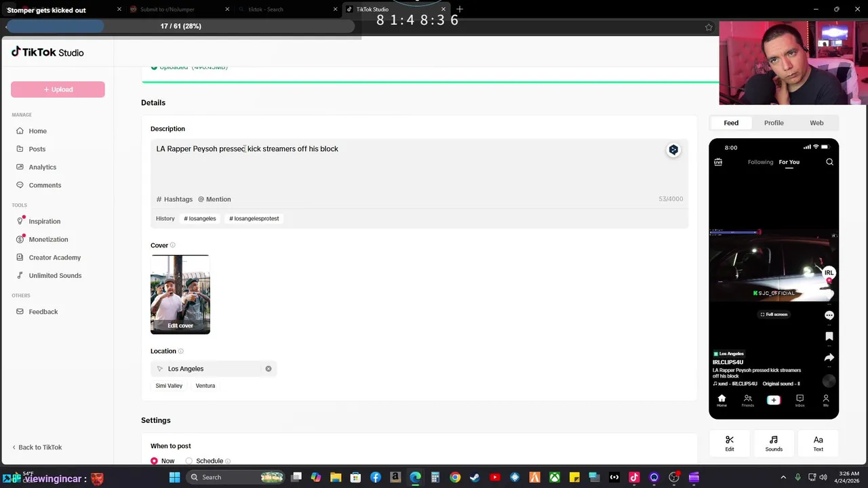
Task: Open Steam from the taskbar
Action: click(475, 477)
